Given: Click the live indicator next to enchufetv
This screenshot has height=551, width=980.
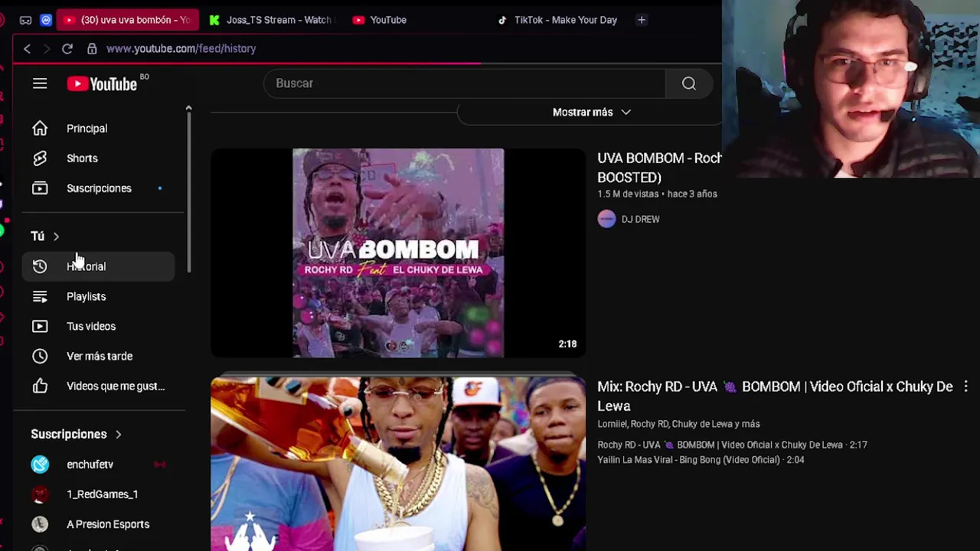Looking at the screenshot, I should (x=160, y=465).
